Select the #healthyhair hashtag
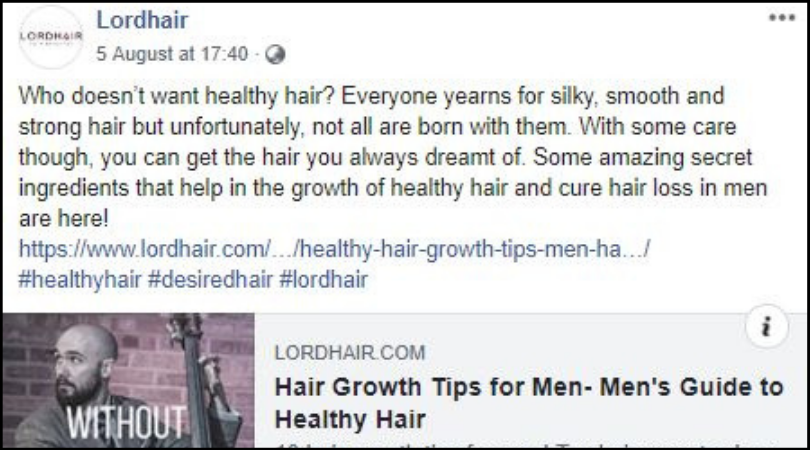810x450 pixels. 80,280
